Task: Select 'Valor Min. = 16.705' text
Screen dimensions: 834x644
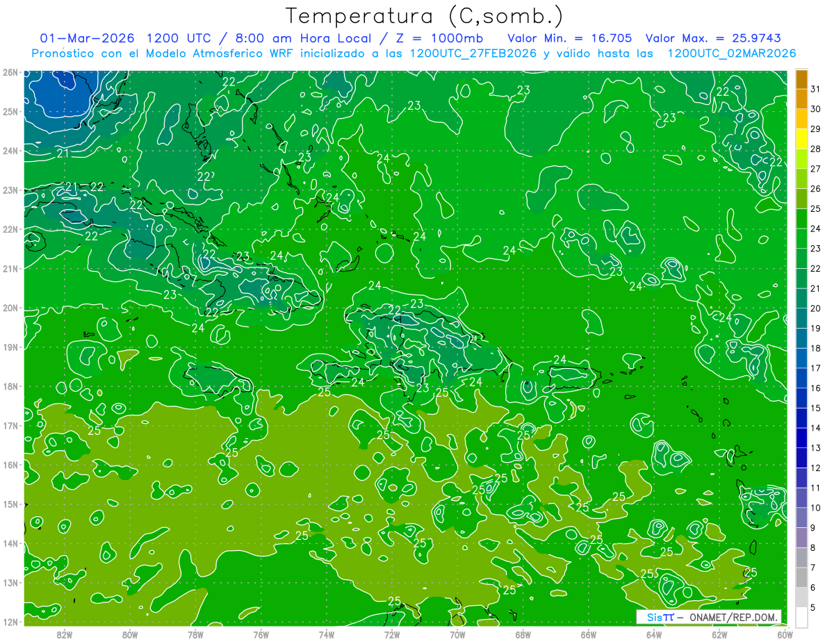Action: tap(570, 38)
